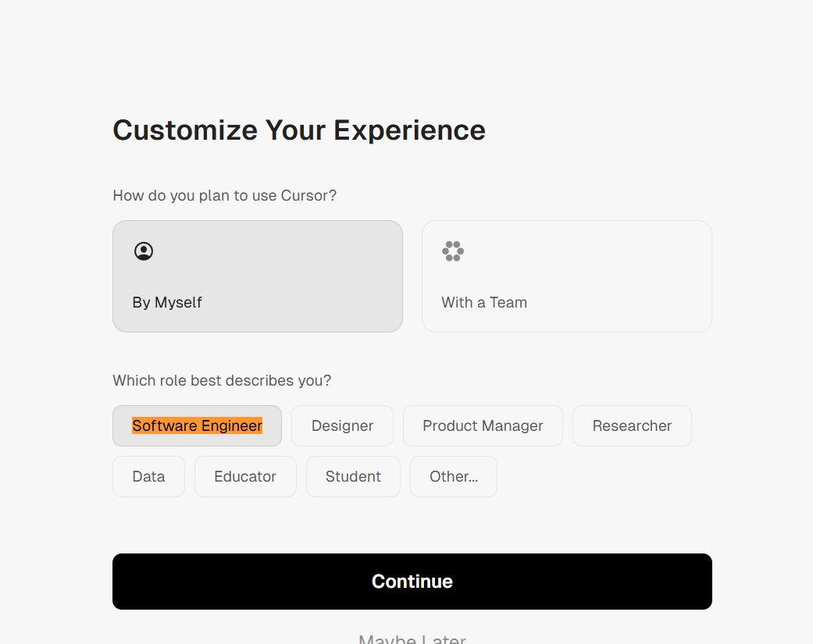813x644 pixels.
Task: Choose Product Manager as your role
Action: [483, 426]
